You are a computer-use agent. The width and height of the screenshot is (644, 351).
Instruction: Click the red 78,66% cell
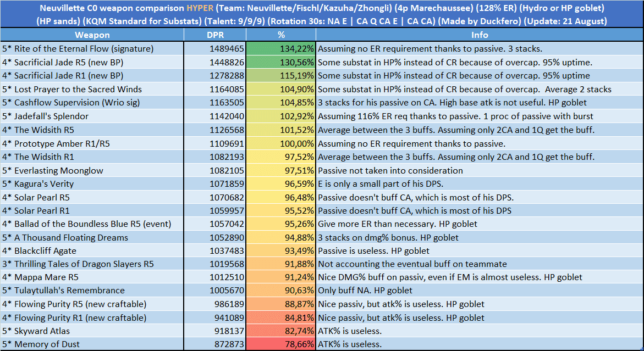(280, 344)
